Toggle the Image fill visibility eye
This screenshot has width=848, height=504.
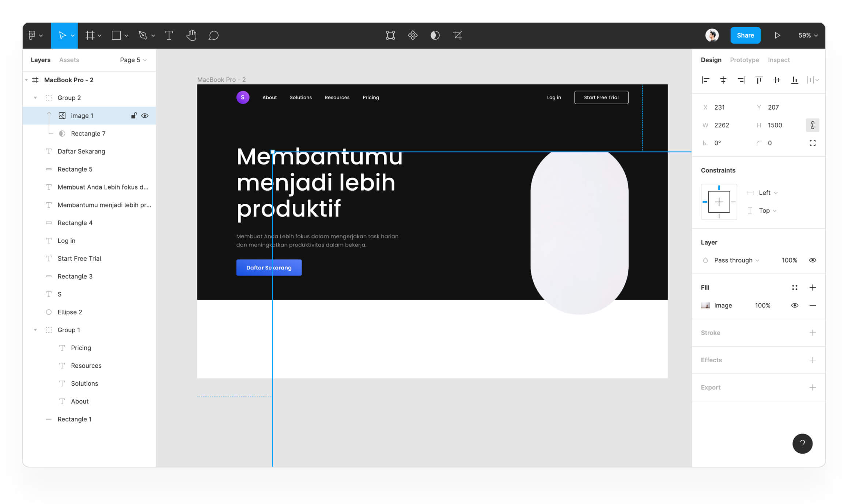pyautogui.click(x=795, y=305)
